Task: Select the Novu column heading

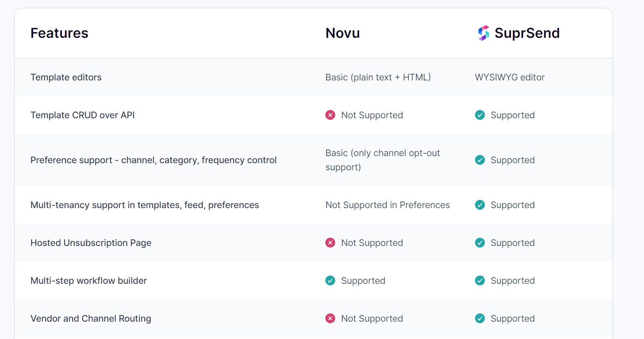Action: tap(343, 33)
